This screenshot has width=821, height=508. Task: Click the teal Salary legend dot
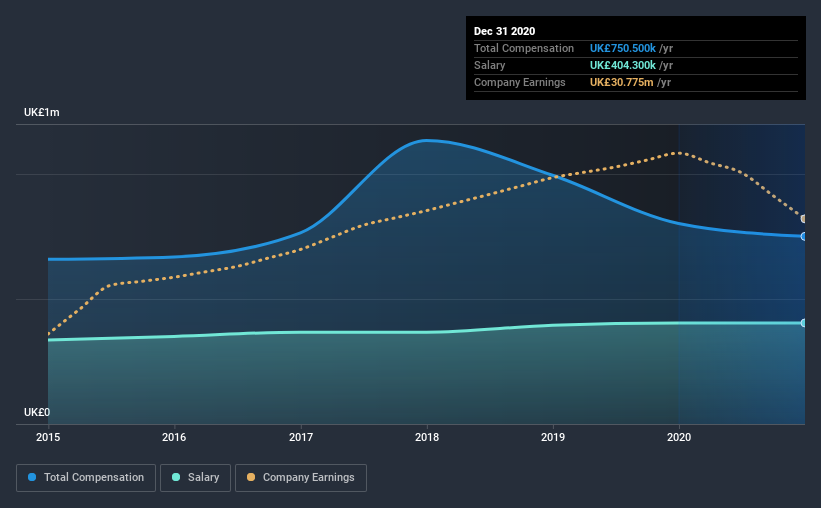[176, 477]
